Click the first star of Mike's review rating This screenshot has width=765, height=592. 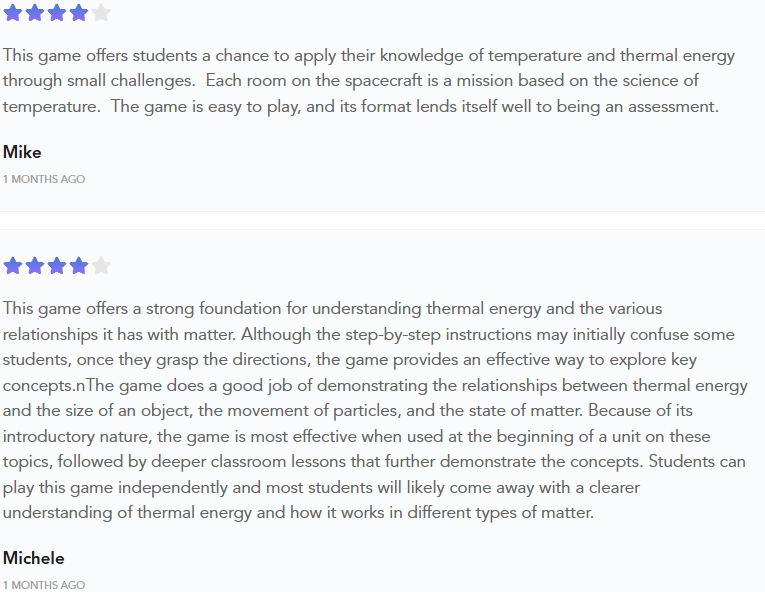pyautogui.click(x=13, y=13)
